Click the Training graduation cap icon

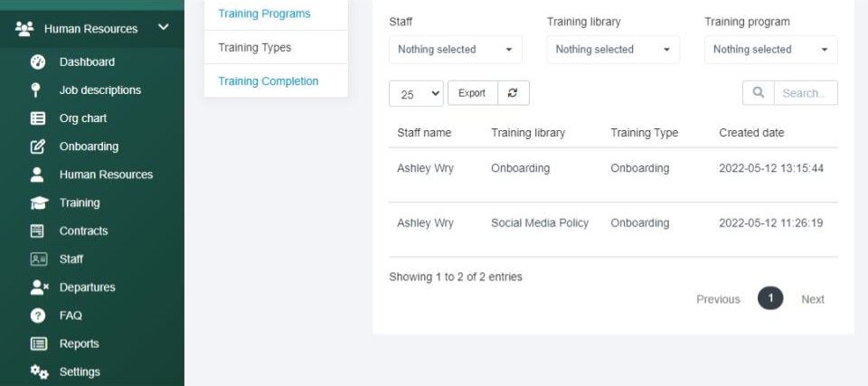click(x=38, y=203)
